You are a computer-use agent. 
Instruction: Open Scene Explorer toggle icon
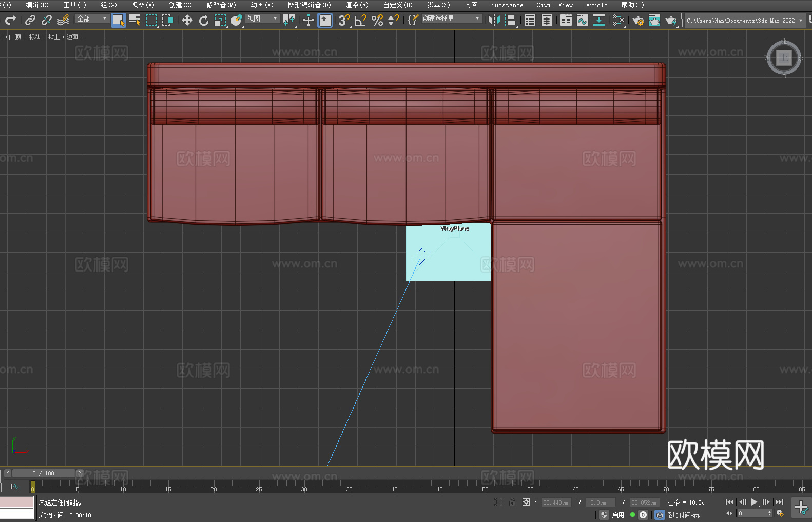point(530,20)
